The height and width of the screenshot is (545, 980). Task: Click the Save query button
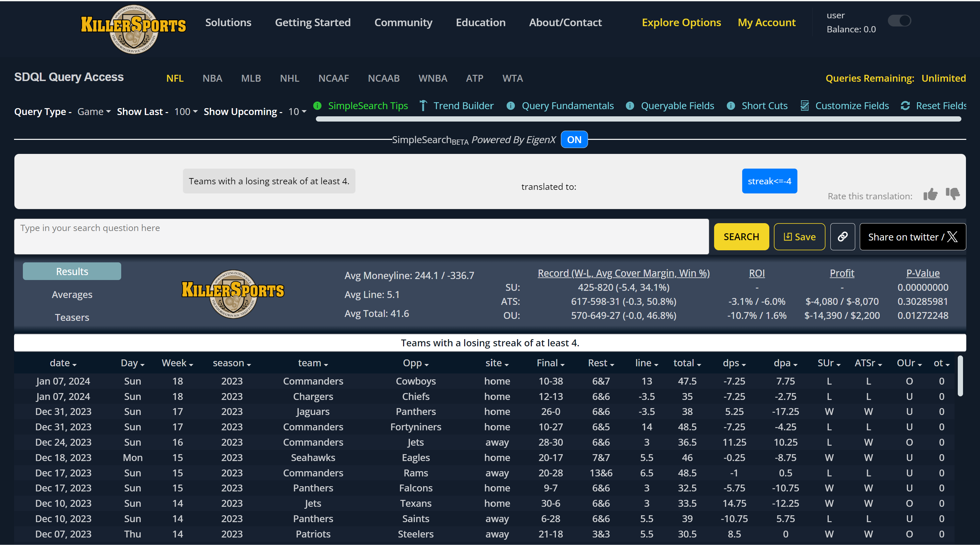pyautogui.click(x=799, y=237)
